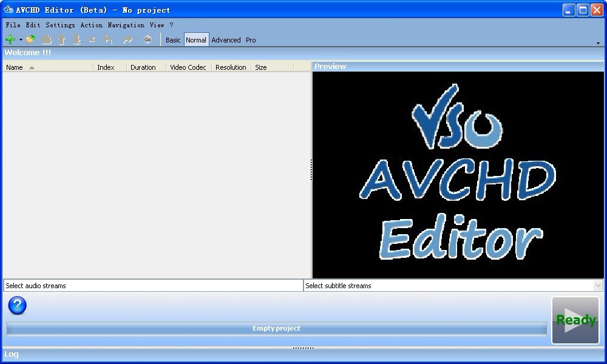Image resolution: width=607 pixels, height=364 pixels.
Task: Open the Settings menu
Action: 60,25
